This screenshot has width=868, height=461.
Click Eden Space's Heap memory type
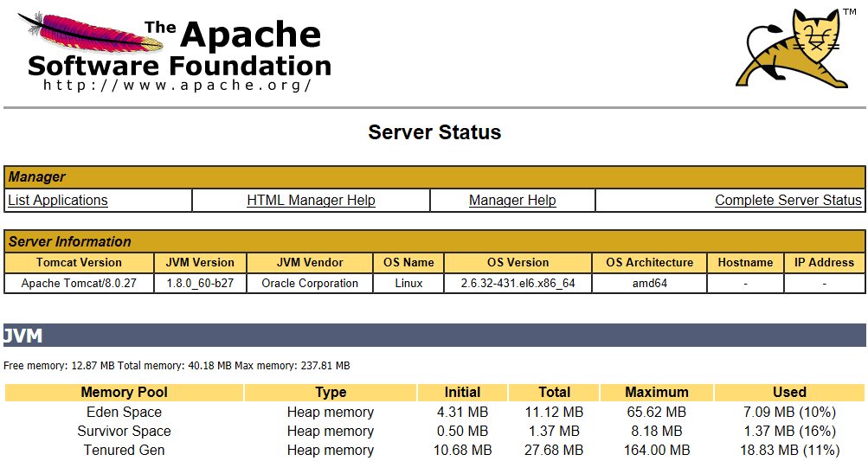pyautogui.click(x=331, y=413)
